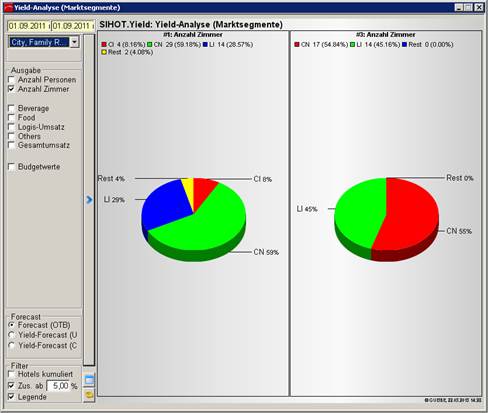Viewport: 488px width, 413px height.
Task: Click the green LI legend marker in chart #3
Action: tap(353, 44)
